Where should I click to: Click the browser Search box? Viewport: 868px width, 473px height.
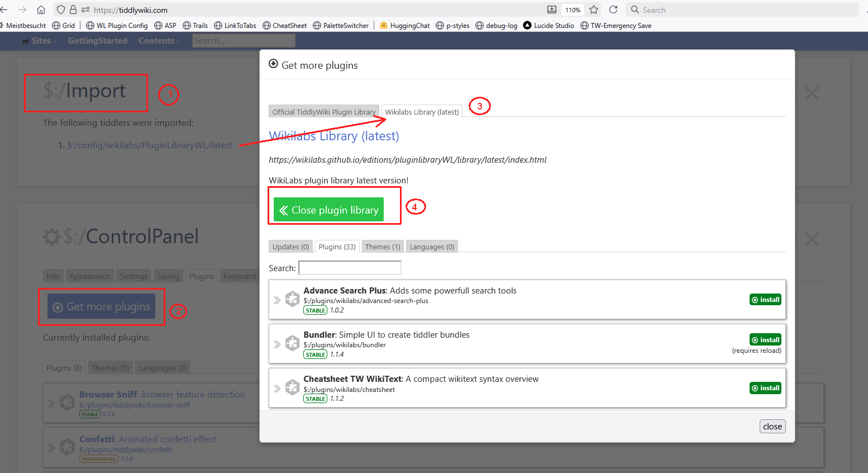pos(743,10)
